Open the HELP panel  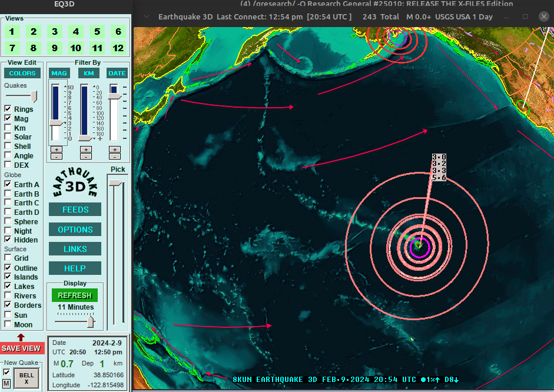(75, 268)
